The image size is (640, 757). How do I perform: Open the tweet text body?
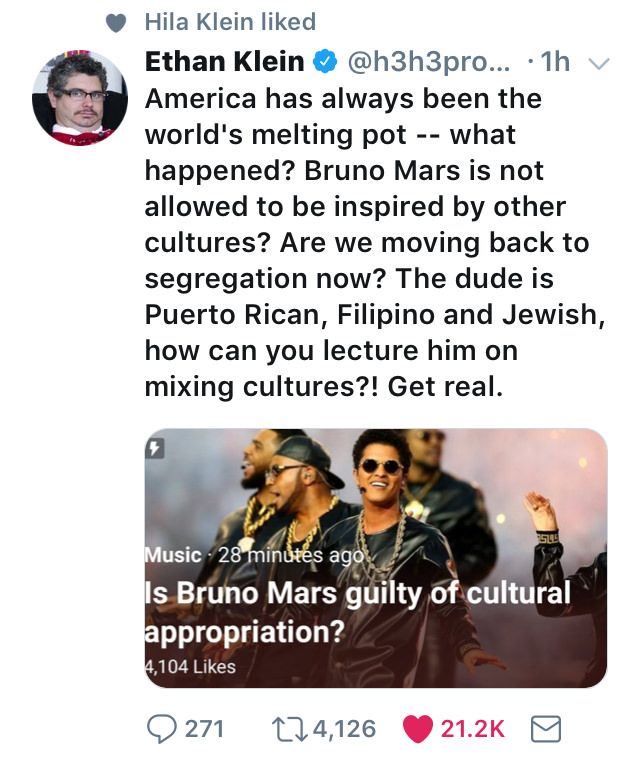[370, 240]
